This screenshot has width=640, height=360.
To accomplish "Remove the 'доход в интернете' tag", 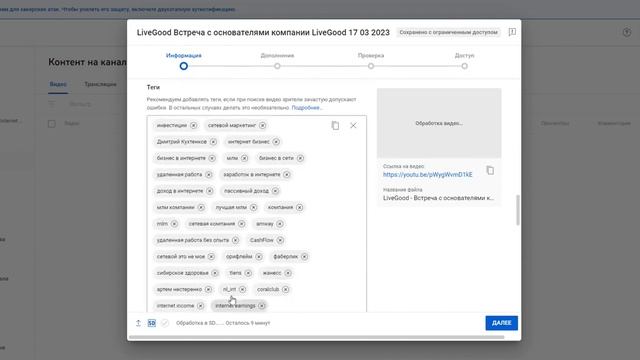I will pos(209,191).
